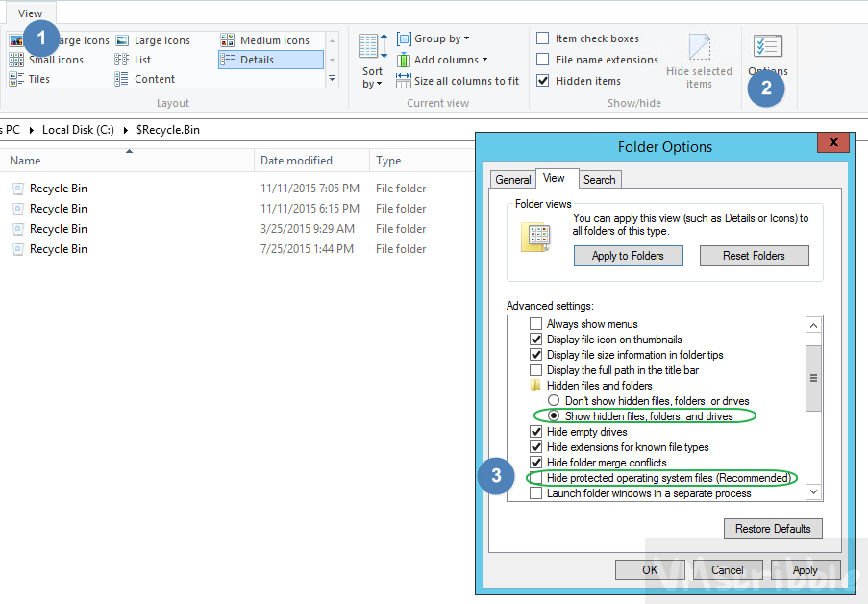Choose Tiles layout view
This screenshot has height=604, width=868.
coord(30,79)
